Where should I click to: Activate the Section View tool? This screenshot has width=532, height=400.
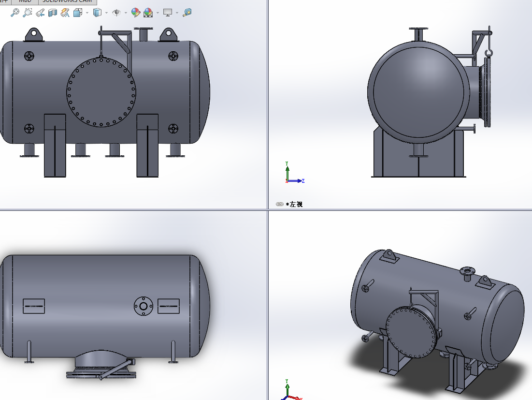53,13
